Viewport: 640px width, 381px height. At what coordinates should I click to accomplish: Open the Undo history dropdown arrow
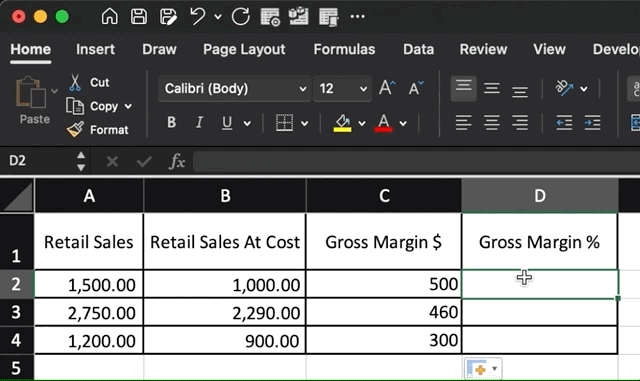218,17
